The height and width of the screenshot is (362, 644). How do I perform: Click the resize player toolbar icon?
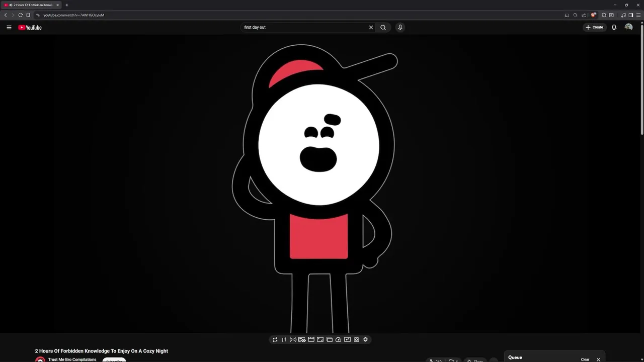click(x=320, y=339)
